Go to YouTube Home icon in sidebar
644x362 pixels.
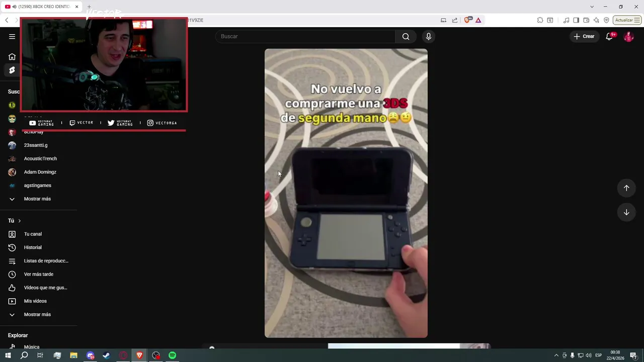12,57
